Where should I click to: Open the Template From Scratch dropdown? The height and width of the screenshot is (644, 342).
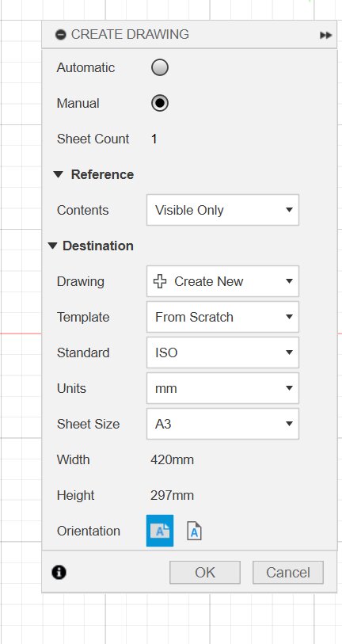[x=222, y=317]
